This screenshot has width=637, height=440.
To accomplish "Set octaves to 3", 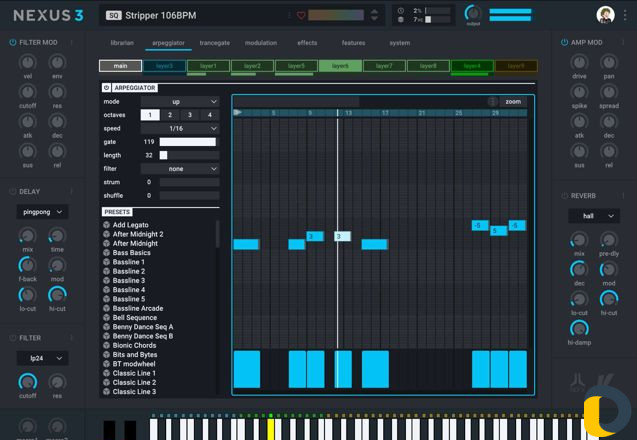I will click(190, 115).
